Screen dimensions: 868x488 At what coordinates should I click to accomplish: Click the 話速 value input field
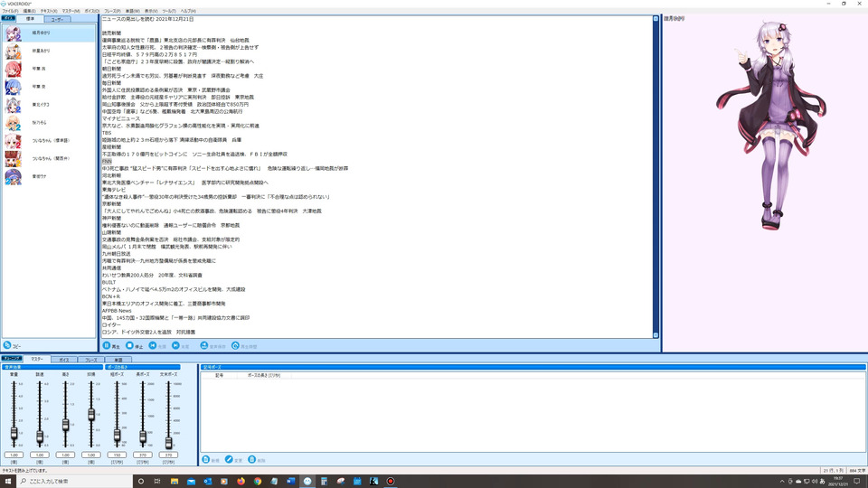point(40,455)
